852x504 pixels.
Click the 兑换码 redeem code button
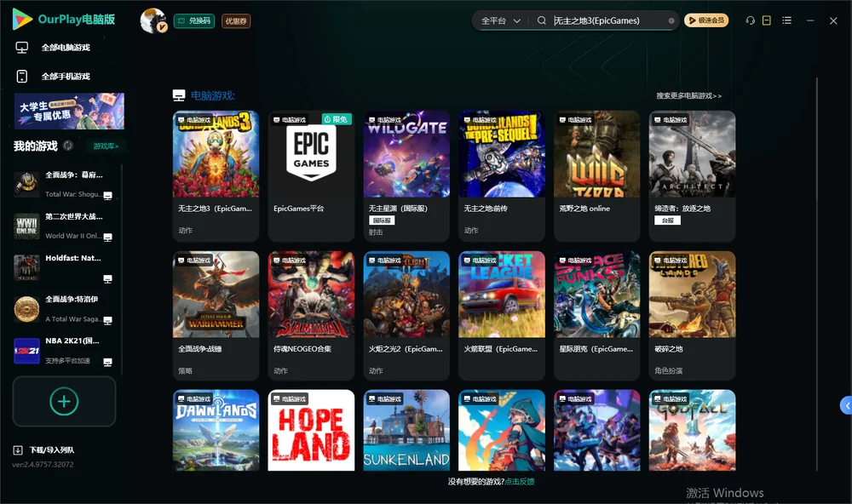pyautogui.click(x=194, y=20)
